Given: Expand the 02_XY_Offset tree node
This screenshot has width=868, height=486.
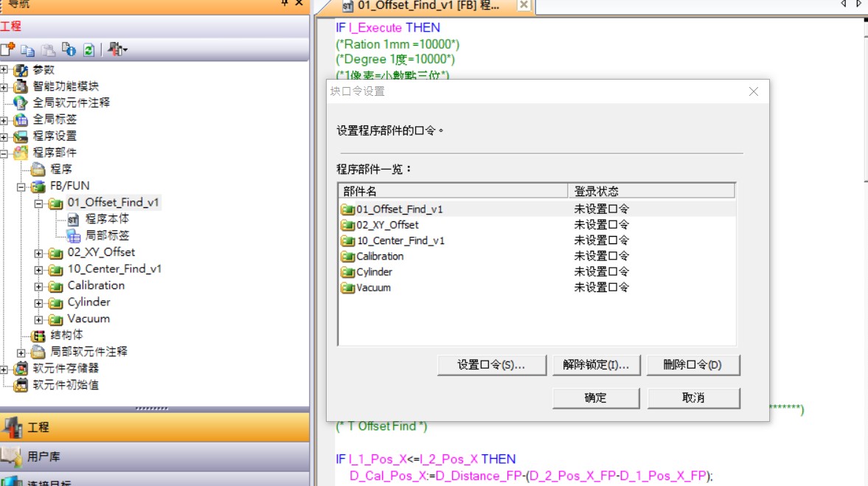Looking at the screenshot, I should 39,253.
